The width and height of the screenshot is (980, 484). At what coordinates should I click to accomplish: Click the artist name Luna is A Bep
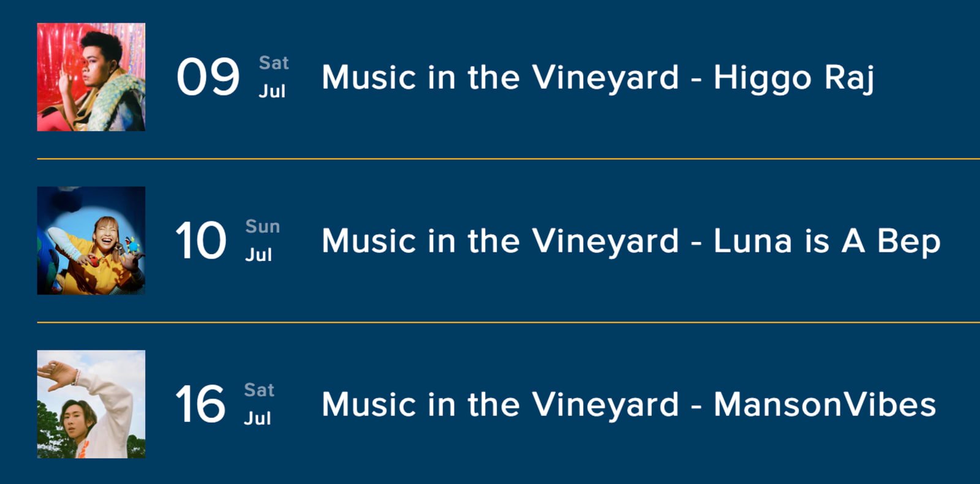827,241
